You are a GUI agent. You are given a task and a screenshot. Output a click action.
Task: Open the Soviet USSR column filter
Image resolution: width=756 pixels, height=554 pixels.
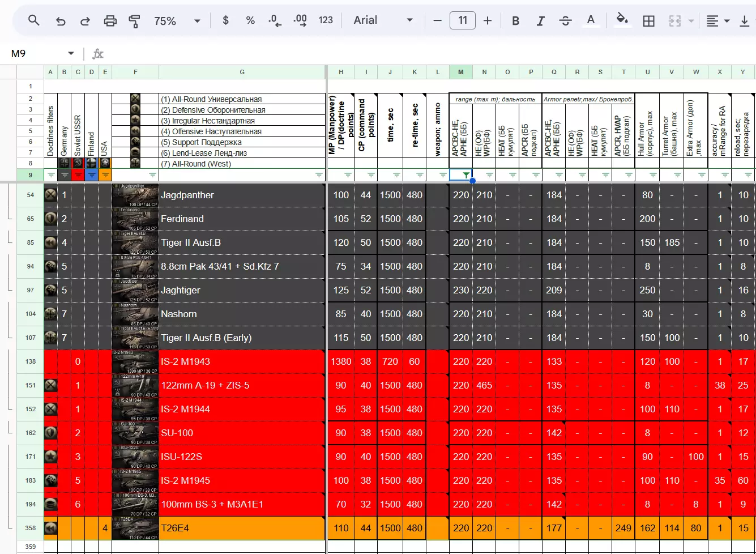point(78,175)
